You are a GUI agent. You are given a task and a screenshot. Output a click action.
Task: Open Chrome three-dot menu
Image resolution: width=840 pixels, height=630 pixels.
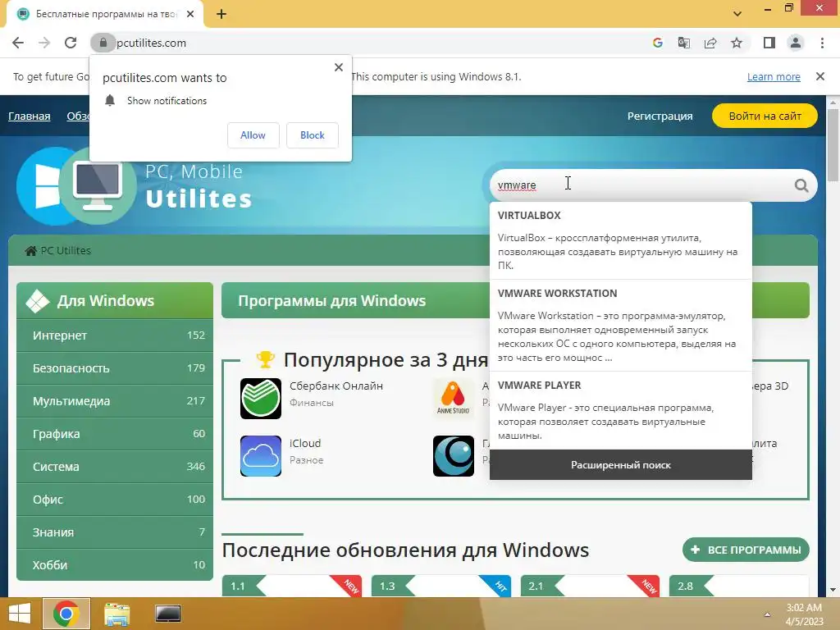tap(822, 43)
